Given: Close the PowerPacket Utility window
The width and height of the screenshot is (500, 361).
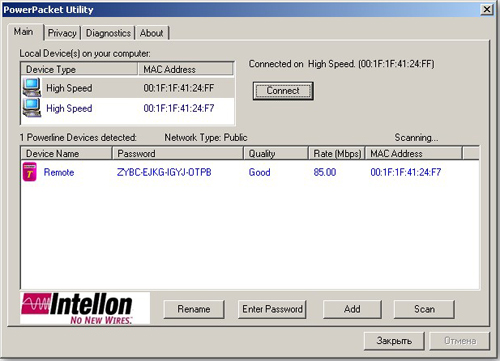Looking at the screenshot, I should [487, 9].
